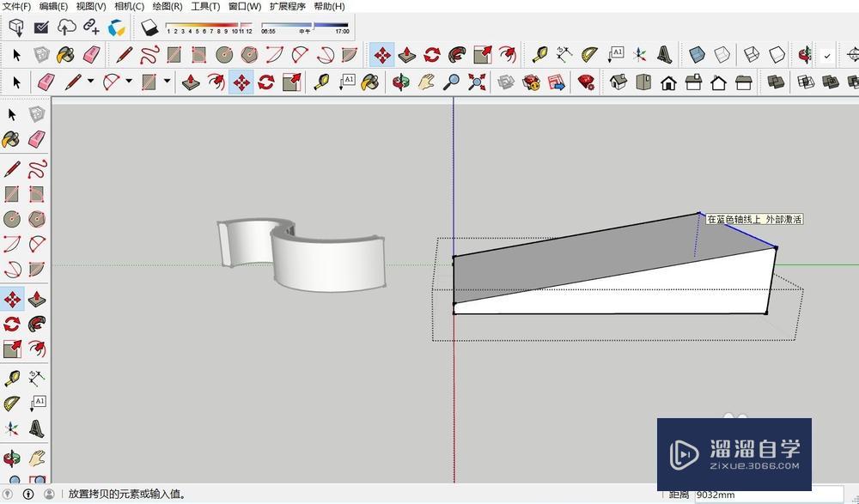Choose the Circle tool in the second toolbar row
The width and height of the screenshot is (859, 504).
224,55
